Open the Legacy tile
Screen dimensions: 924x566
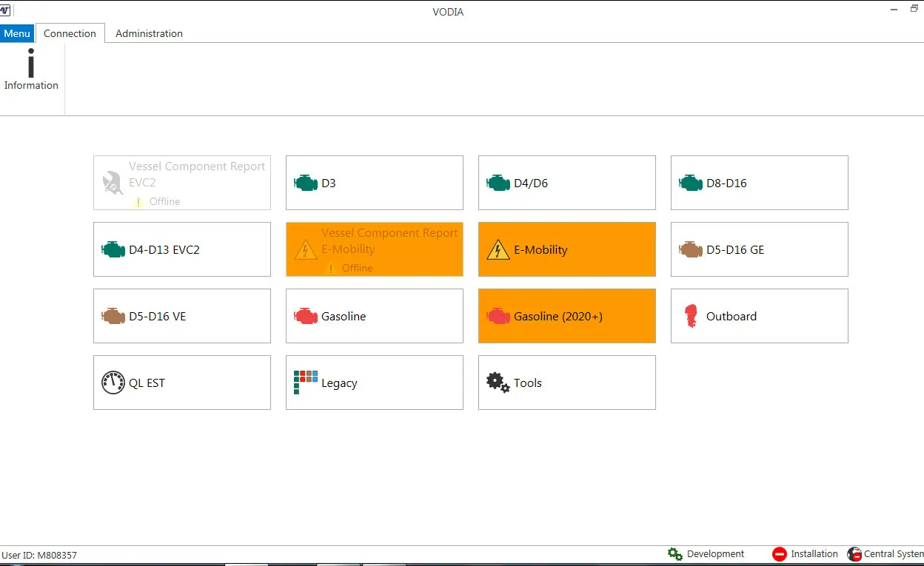pyautogui.click(x=375, y=383)
